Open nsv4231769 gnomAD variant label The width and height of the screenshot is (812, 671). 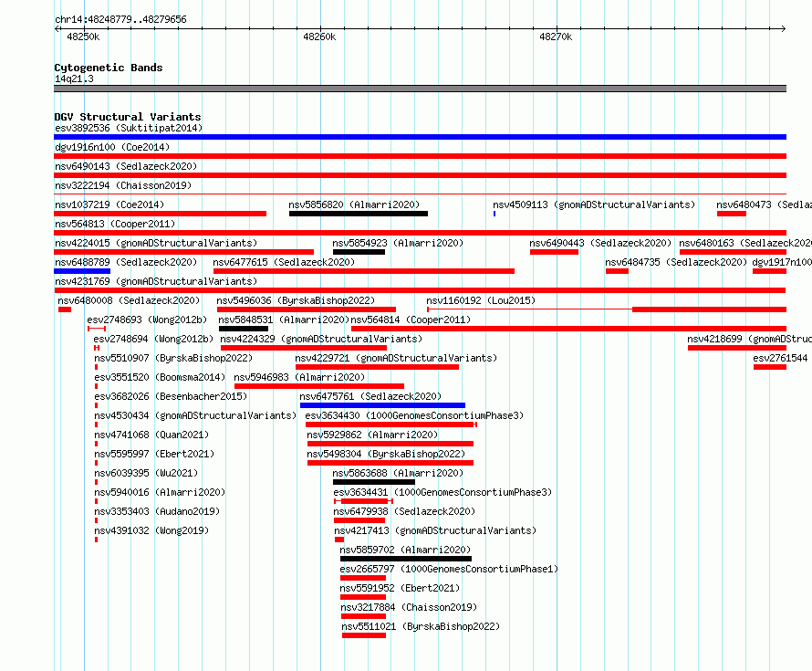coord(156,281)
